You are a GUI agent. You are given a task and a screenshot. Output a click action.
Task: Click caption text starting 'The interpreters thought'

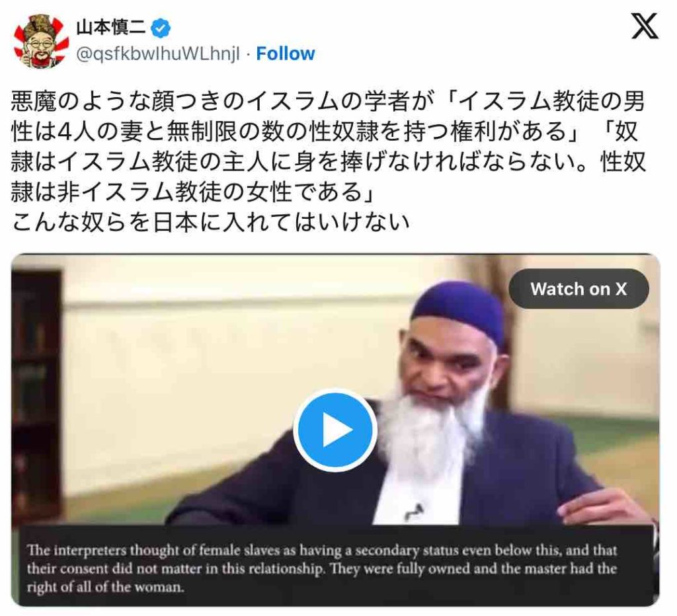[x=322, y=568]
